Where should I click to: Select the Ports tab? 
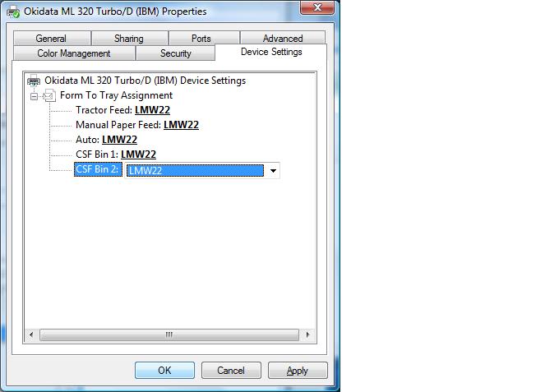201,39
